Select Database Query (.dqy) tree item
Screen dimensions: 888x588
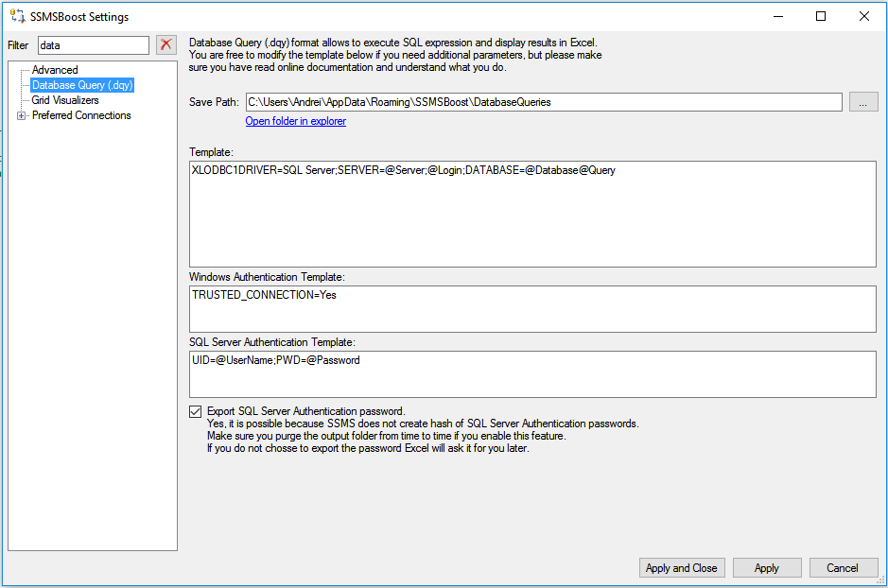(x=82, y=85)
